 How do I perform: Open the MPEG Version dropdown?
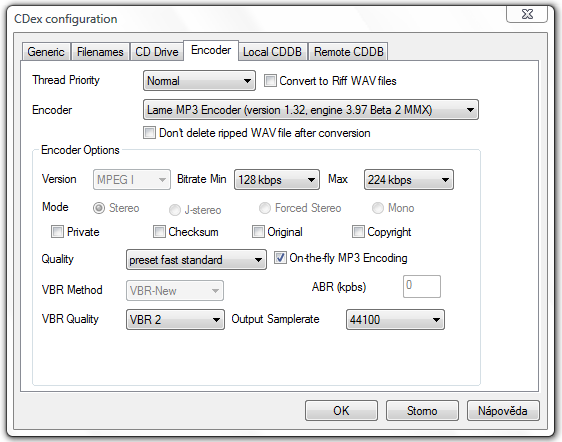pos(132,179)
